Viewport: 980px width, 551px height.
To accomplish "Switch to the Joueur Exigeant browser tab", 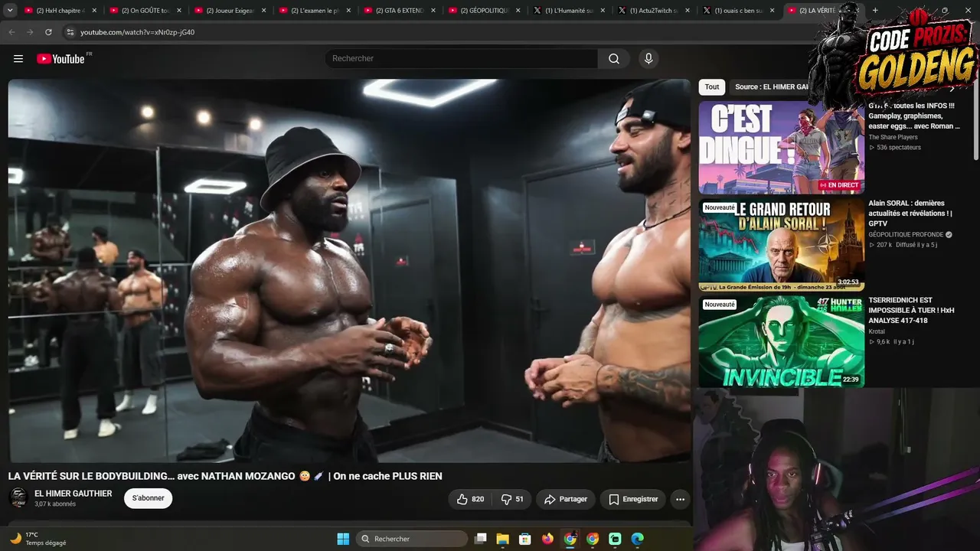I will point(230,11).
